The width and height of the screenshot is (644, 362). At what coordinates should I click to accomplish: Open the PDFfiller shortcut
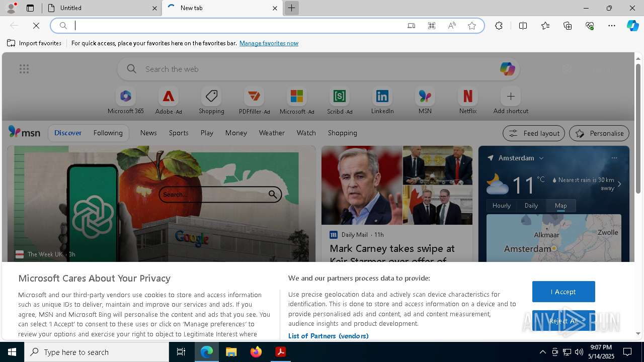click(x=254, y=101)
